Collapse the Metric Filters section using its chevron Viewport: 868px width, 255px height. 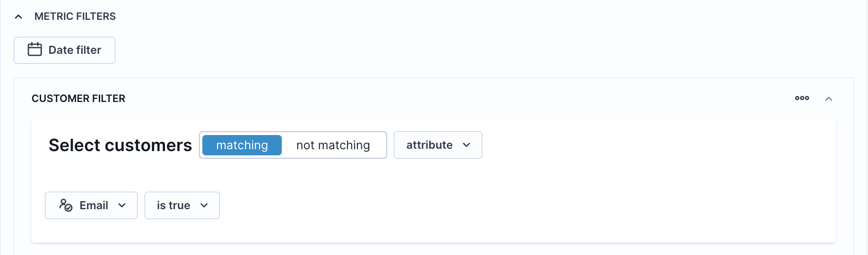pos(18,17)
